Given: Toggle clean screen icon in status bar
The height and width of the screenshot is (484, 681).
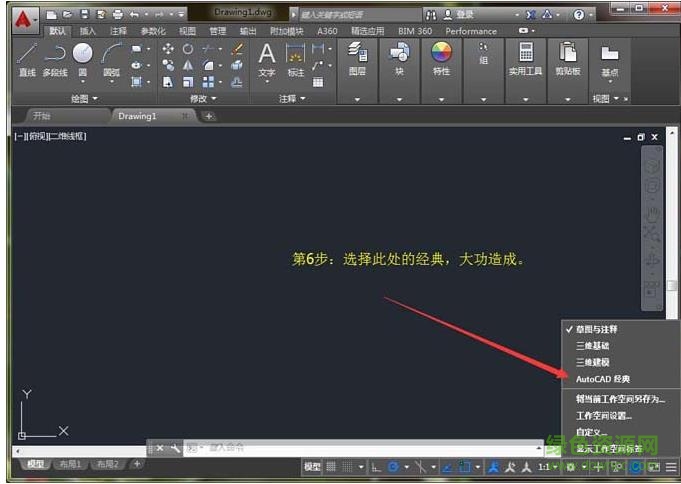Looking at the screenshot, I should [x=654, y=467].
